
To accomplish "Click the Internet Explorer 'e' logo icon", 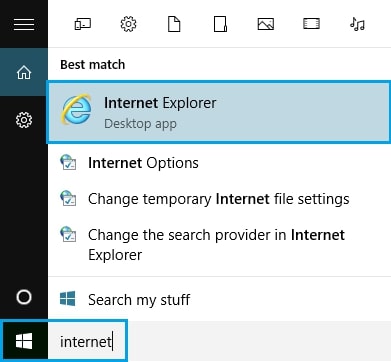I will click(x=76, y=109).
